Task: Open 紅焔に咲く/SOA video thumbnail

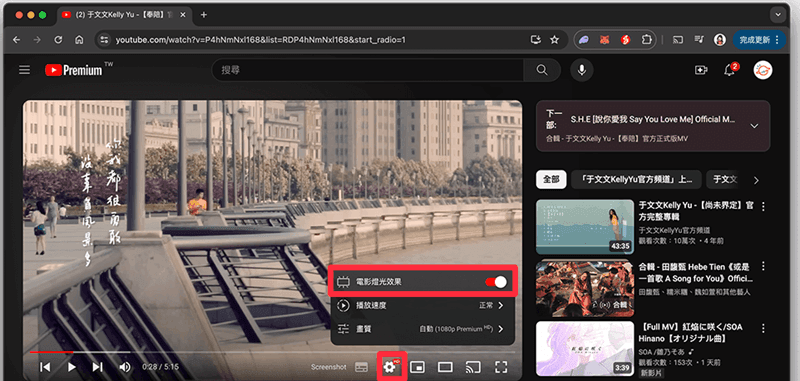Action: click(585, 348)
